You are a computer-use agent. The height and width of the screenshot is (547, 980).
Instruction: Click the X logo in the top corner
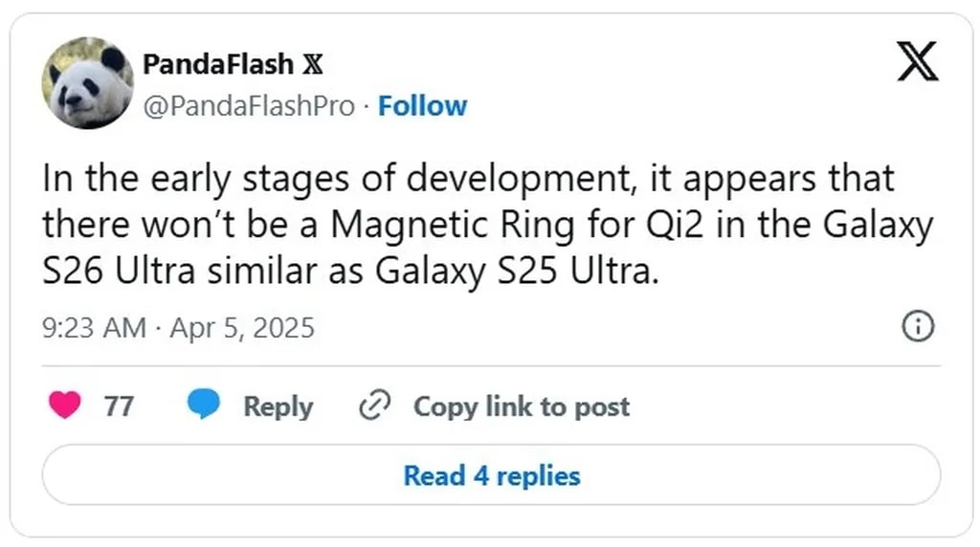[x=917, y=64]
